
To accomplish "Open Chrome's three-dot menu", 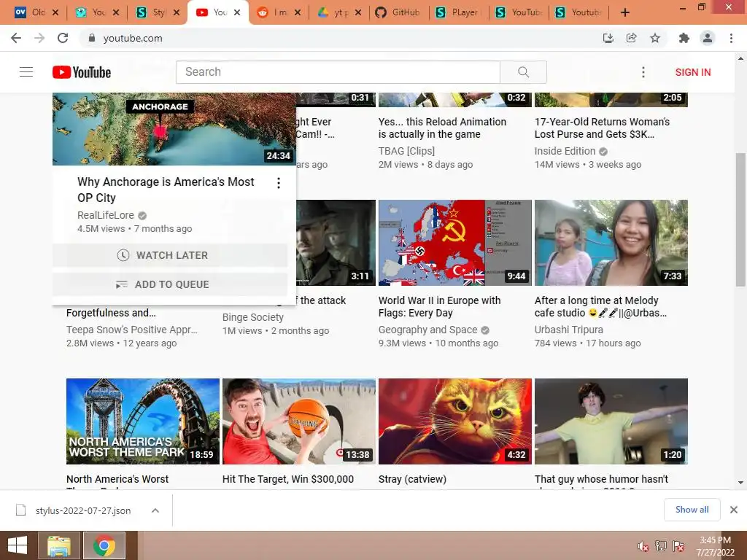I will [731, 38].
